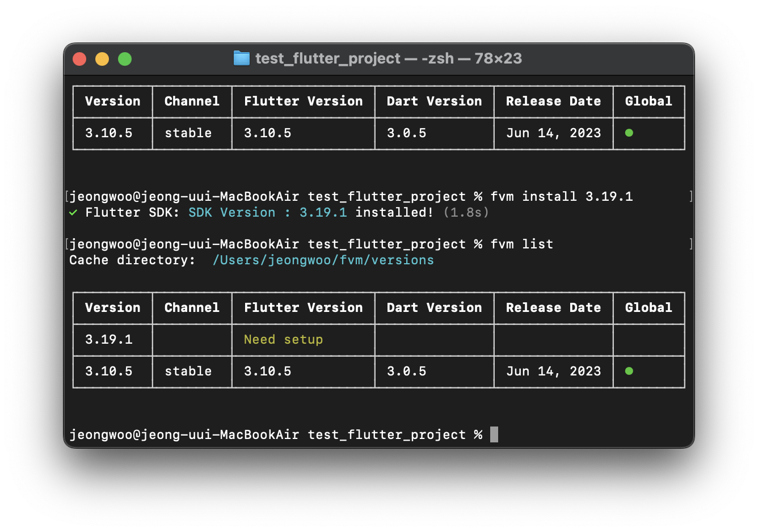Click the yellow minimize window button
Screen dimensions: 758x532
point(102,59)
